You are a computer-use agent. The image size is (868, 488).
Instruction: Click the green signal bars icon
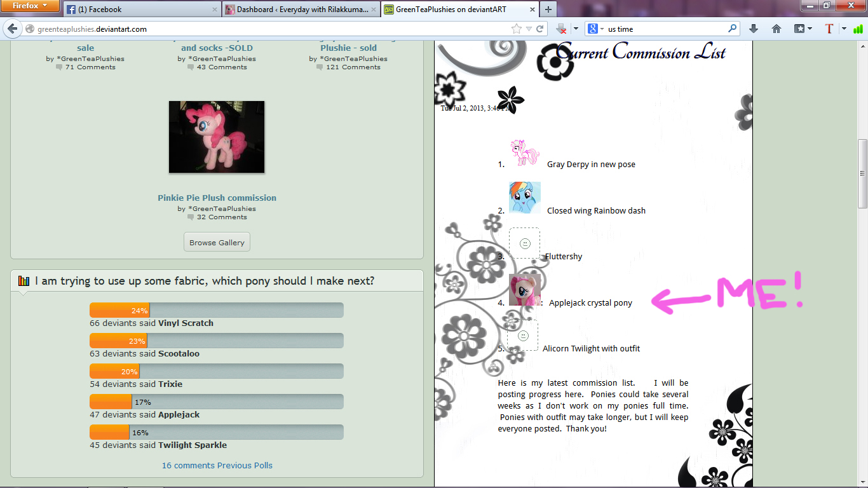[x=858, y=29]
